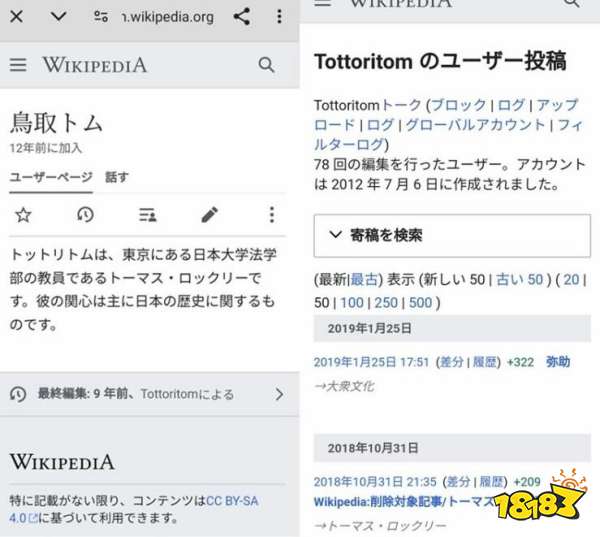
Task: Switch to the 話す tab
Action: [x=117, y=177]
